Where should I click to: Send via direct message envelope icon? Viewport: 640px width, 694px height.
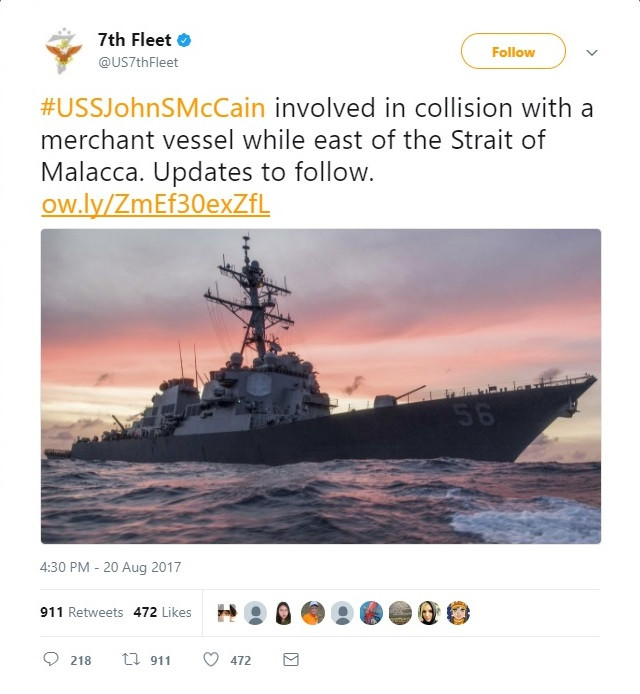coord(291,660)
